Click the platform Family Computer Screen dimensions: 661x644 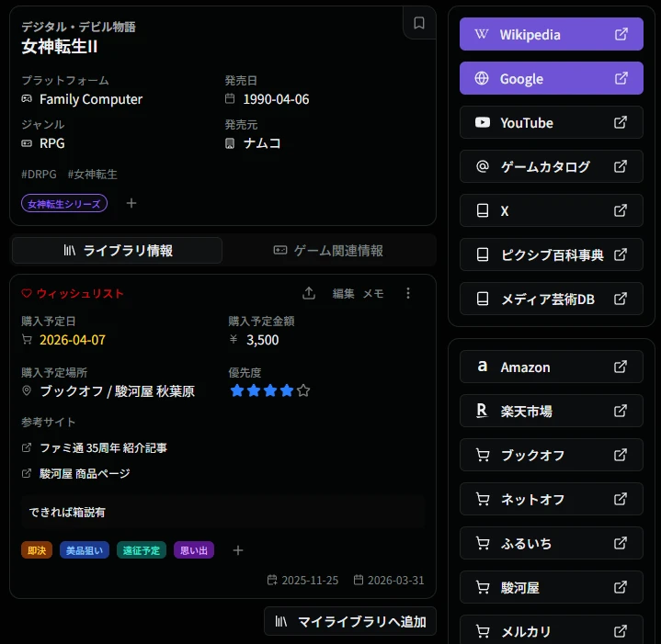[91, 99]
